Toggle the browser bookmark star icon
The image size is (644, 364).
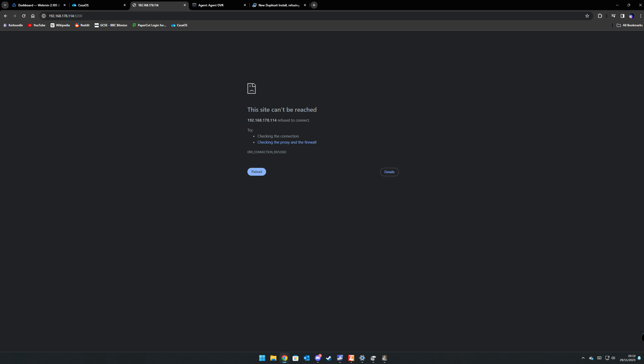(x=587, y=16)
